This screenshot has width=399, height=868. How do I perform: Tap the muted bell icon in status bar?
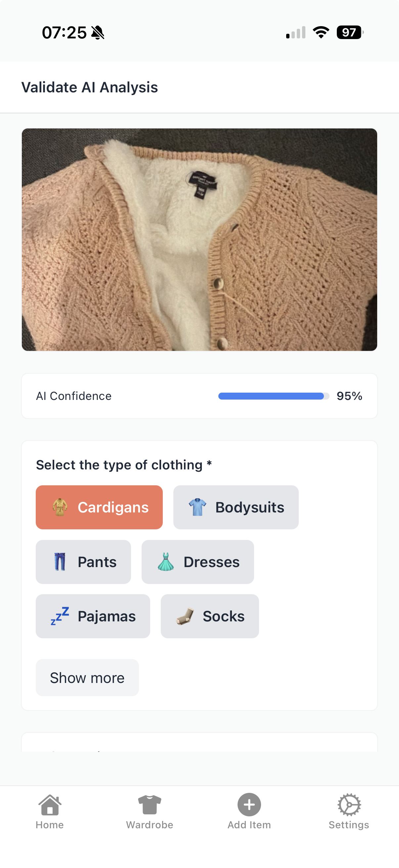(98, 33)
